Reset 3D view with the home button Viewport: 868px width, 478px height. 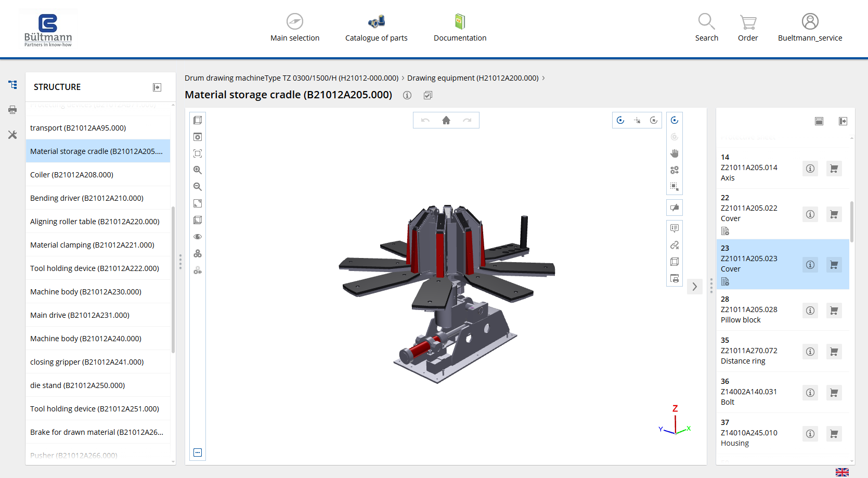[446, 120]
